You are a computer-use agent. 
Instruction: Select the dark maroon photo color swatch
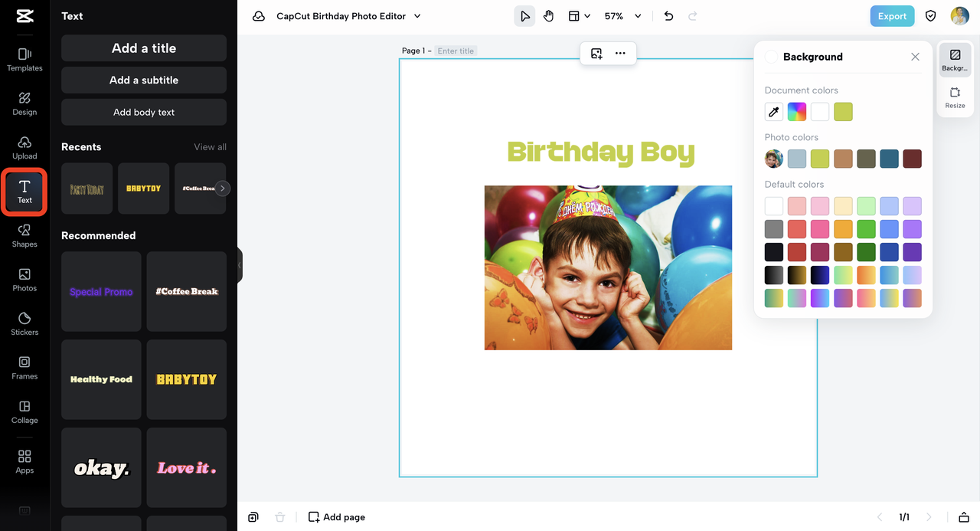pos(912,159)
